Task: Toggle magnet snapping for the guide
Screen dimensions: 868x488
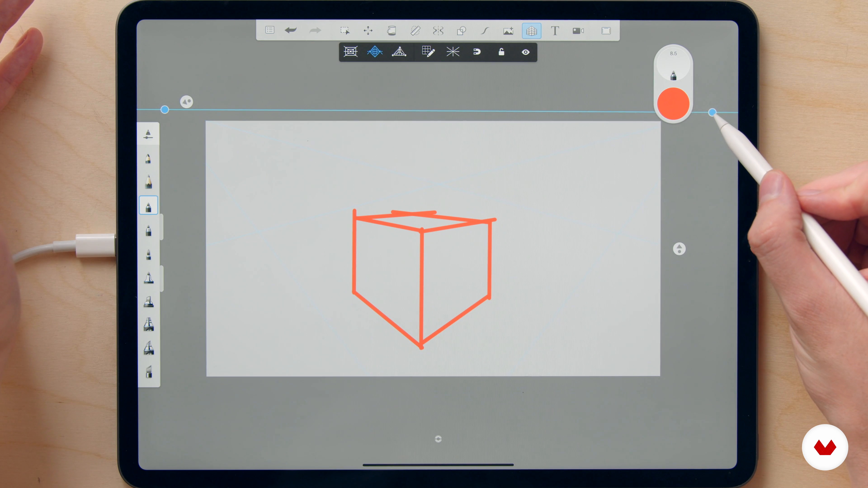Action: tap(477, 52)
